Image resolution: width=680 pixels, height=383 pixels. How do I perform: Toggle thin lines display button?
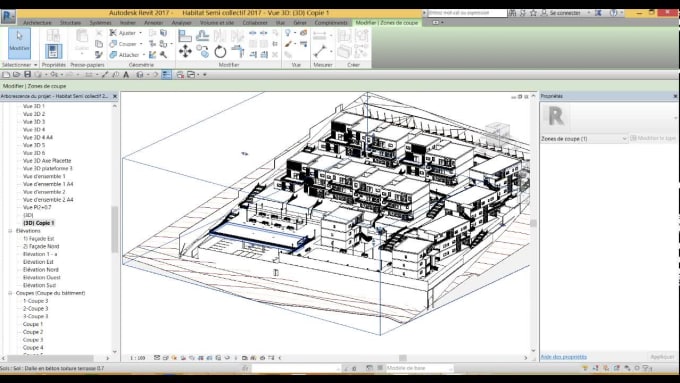167,75
